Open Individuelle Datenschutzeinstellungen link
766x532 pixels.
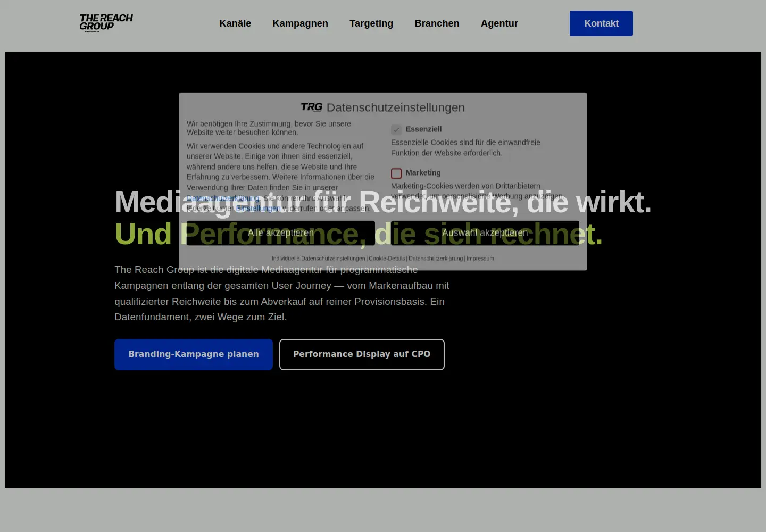[318, 259]
